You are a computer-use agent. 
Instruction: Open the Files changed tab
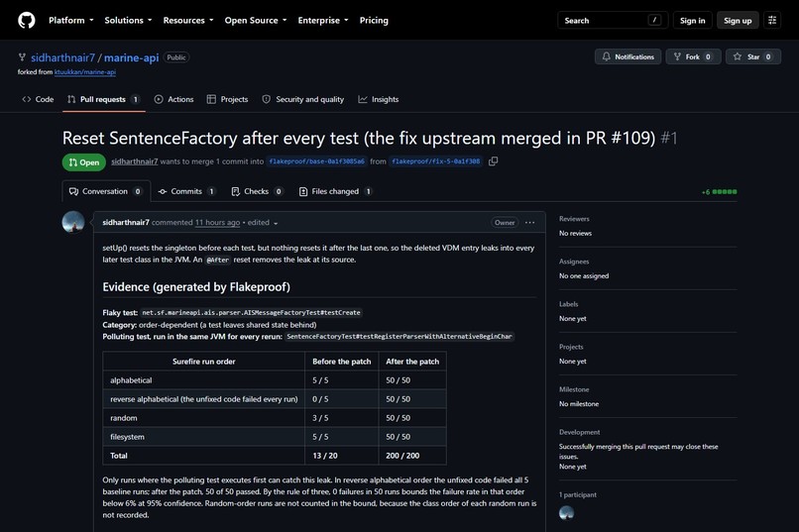tap(335, 191)
